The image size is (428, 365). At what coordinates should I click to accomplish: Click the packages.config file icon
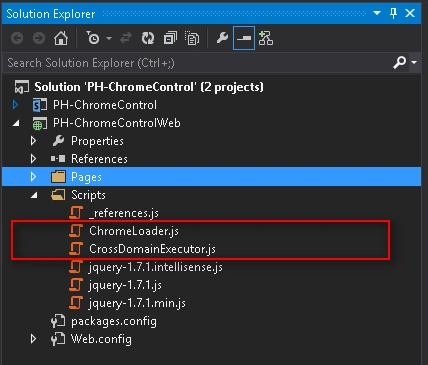(x=58, y=321)
